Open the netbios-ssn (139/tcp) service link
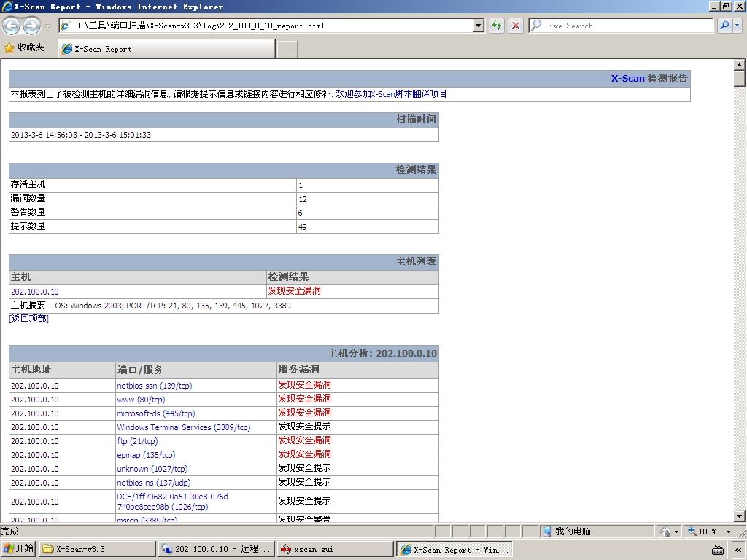 [155, 386]
